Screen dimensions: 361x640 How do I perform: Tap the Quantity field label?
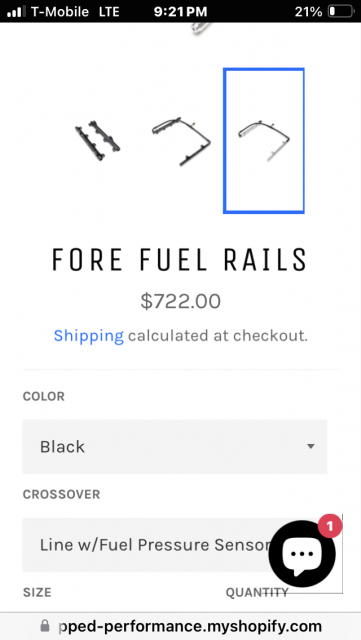click(257, 592)
